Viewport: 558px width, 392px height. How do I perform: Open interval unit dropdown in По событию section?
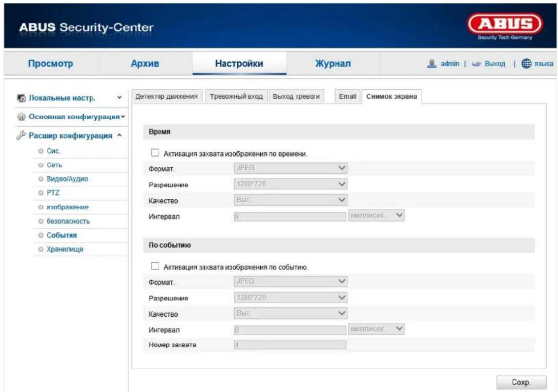(x=377, y=329)
